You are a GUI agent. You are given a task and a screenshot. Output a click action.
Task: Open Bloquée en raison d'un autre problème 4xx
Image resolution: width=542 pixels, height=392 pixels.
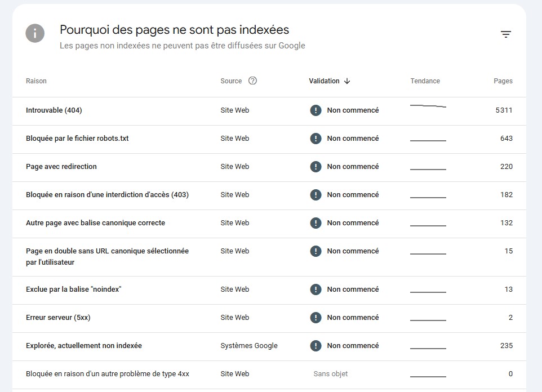click(x=108, y=374)
